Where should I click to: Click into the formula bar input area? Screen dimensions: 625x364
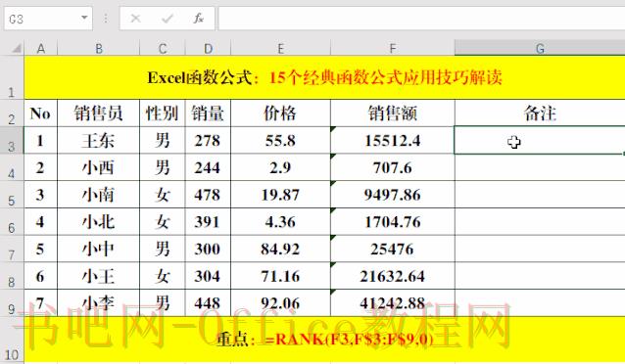pyautogui.click(x=421, y=19)
